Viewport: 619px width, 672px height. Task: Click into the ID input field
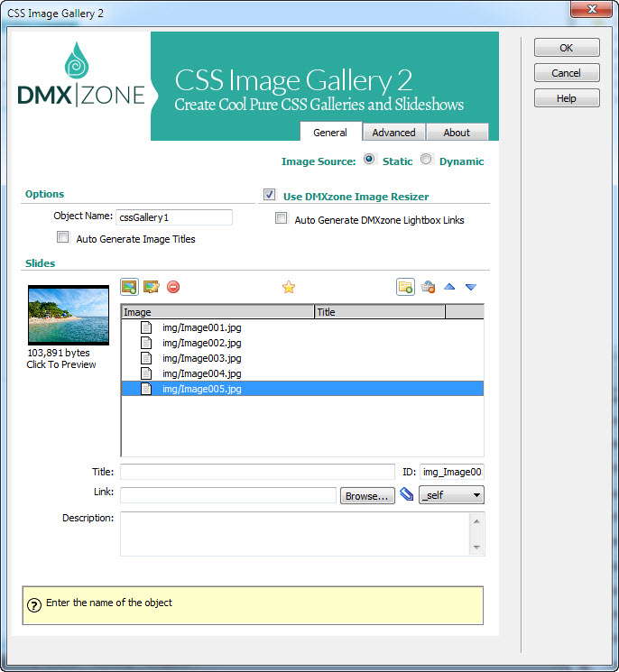point(452,472)
